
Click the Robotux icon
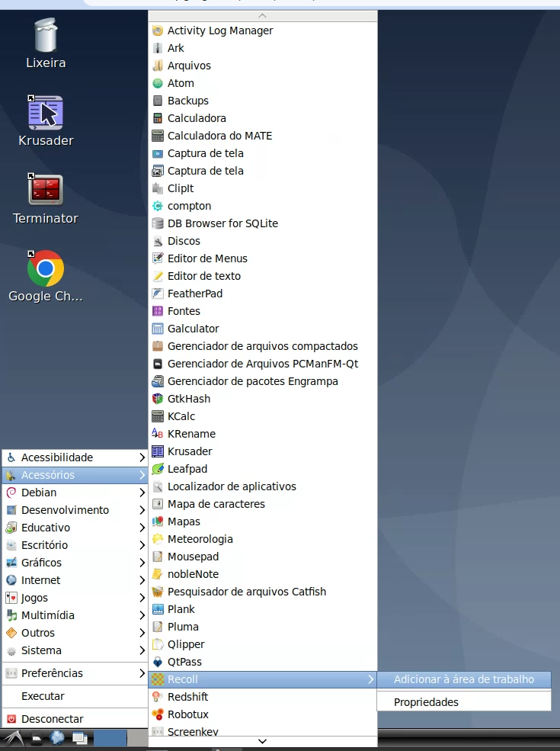[158, 714]
